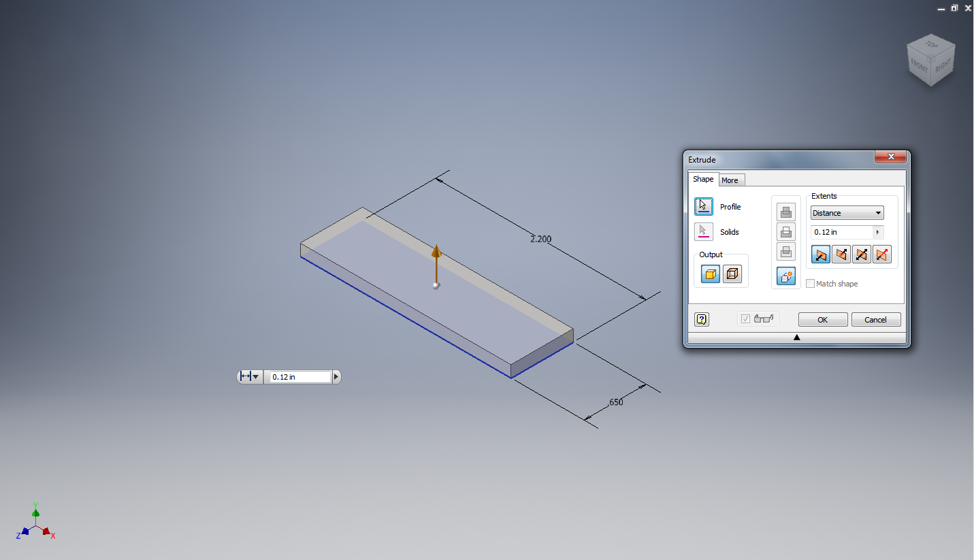
Task: Click the dialog distance field 0.12 in
Action: pos(841,232)
